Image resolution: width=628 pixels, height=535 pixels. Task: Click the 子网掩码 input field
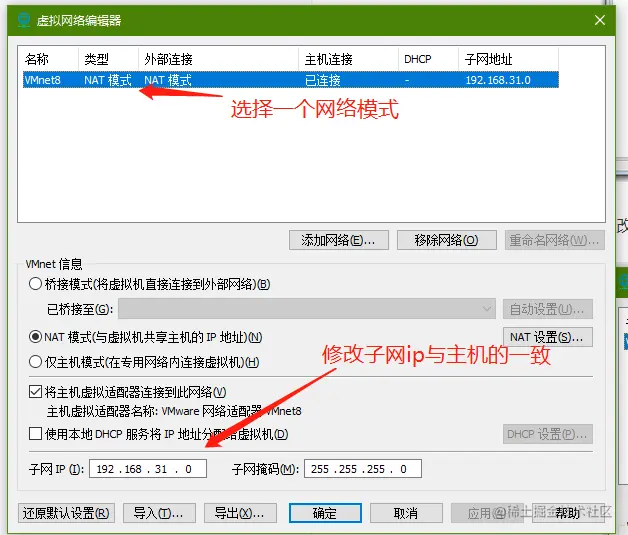363,469
